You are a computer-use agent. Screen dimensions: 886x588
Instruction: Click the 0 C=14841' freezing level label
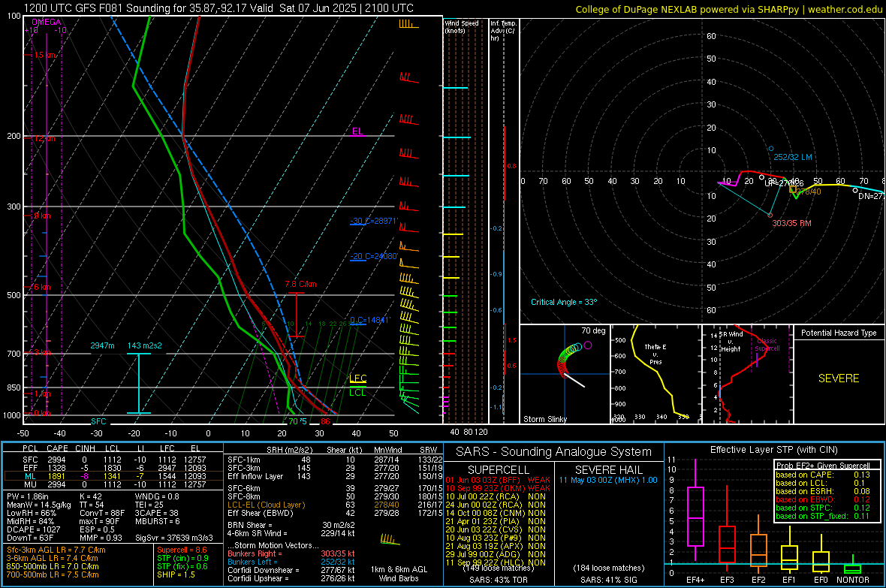[370, 320]
